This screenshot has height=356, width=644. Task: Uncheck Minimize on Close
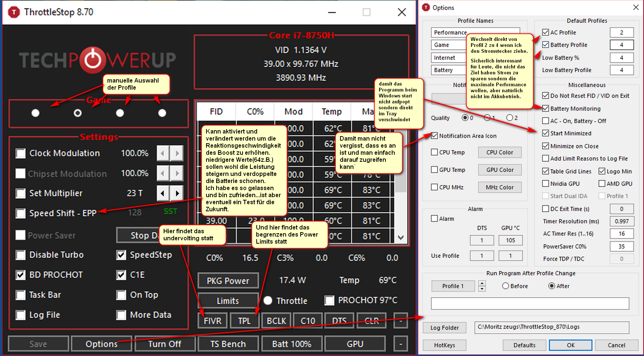545,146
